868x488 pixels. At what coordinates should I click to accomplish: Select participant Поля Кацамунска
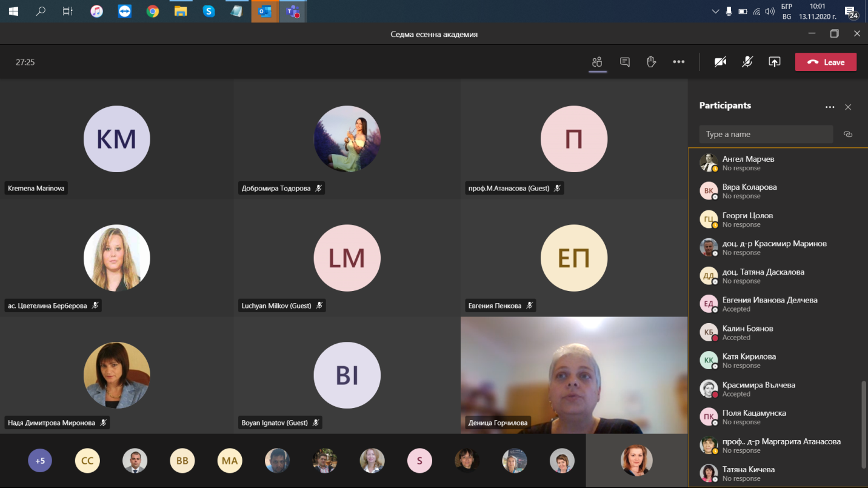coord(779,417)
